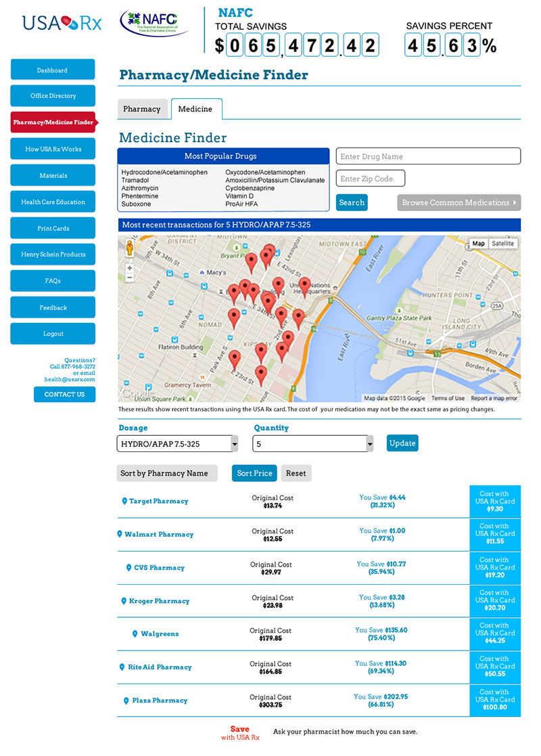The width and height of the screenshot is (541, 756).
Task: Click Report a map error link
Action: click(x=494, y=398)
